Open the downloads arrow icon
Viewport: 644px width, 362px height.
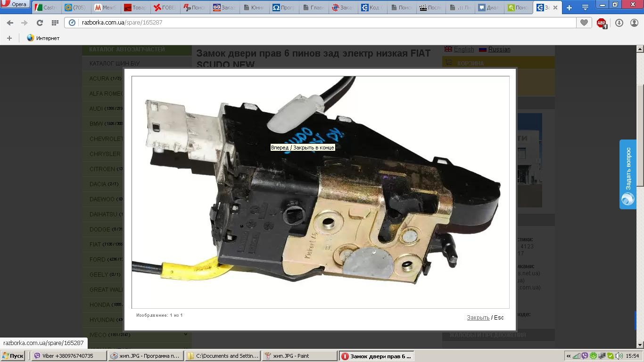(619, 23)
